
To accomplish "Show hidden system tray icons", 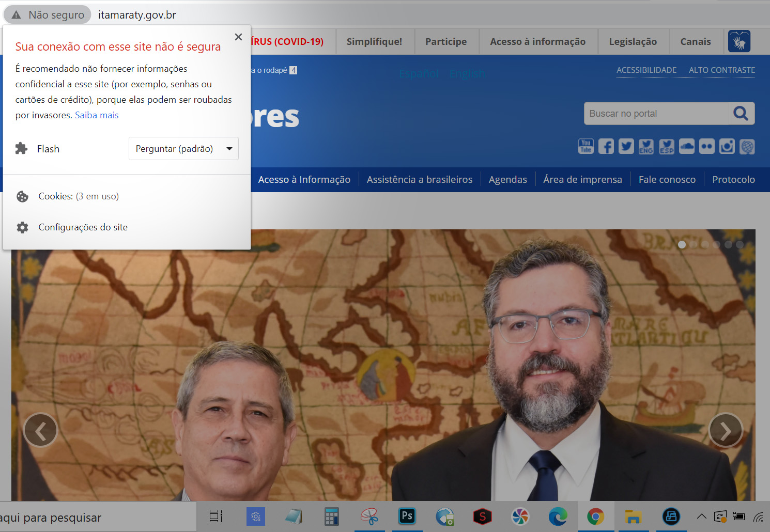I will pyautogui.click(x=701, y=516).
